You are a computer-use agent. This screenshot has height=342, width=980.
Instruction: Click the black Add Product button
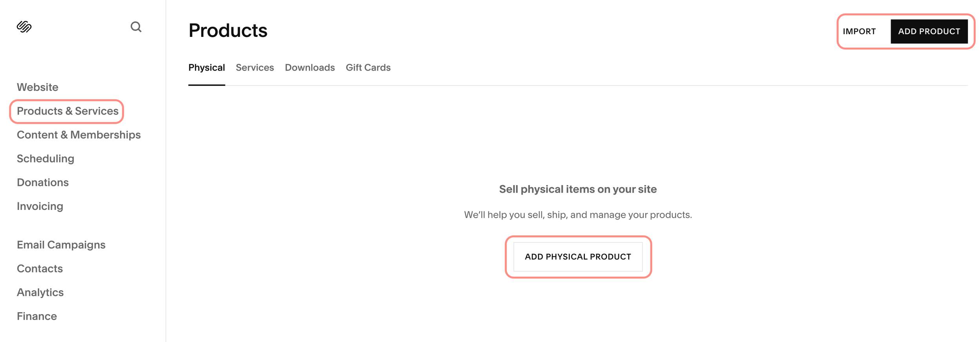929,31
